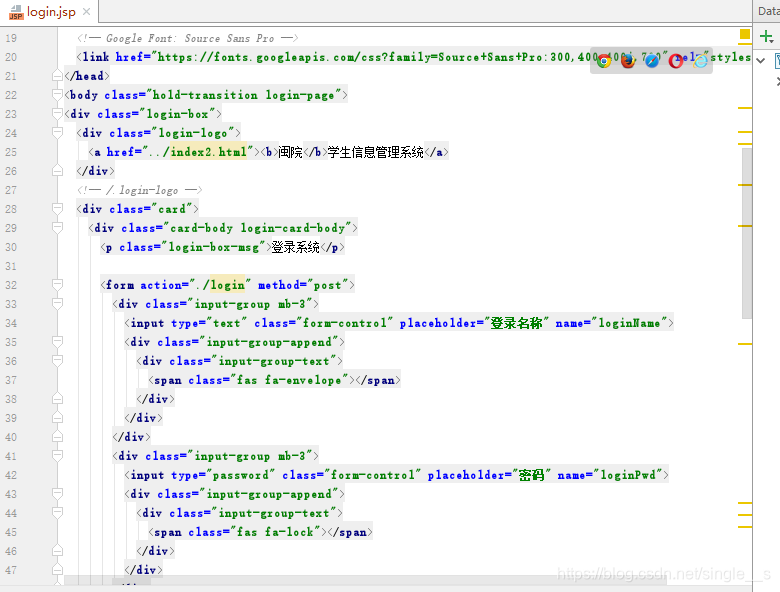The height and width of the screenshot is (592, 780).
Task: Click line number 25 in gutter
Action: (x=11, y=152)
